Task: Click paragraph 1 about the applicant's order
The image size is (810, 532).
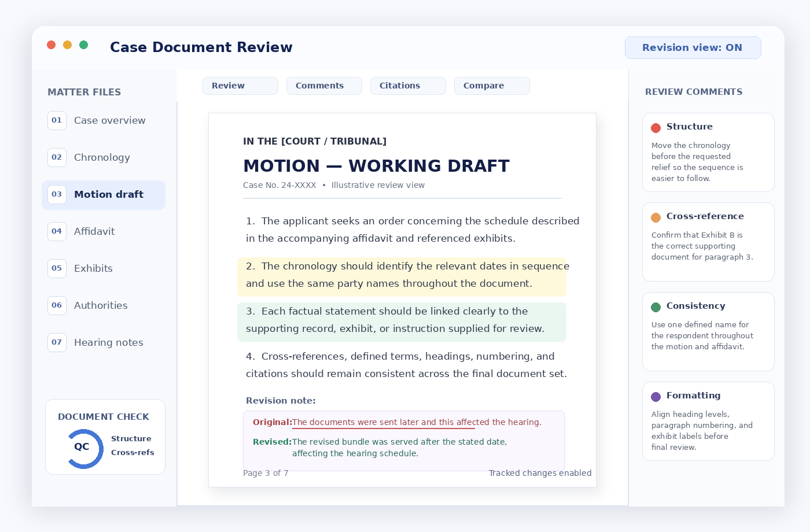Action: point(413,230)
